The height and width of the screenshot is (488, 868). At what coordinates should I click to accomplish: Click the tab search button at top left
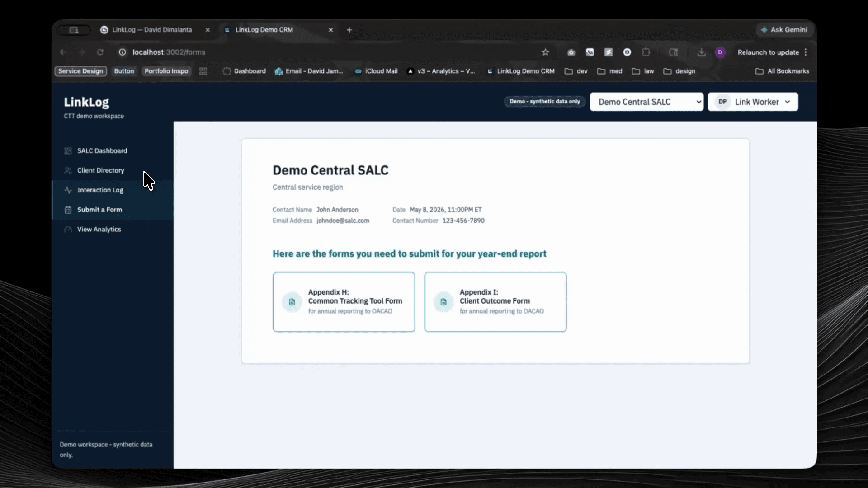click(74, 30)
